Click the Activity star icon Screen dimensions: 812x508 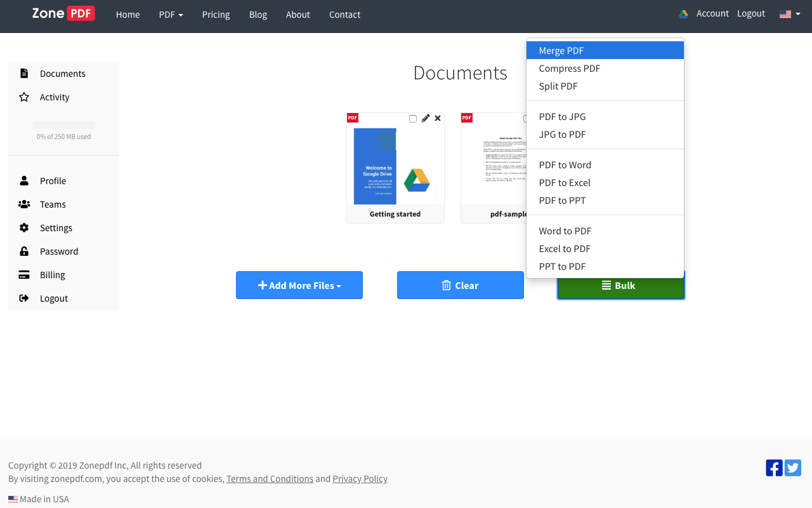pos(24,97)
